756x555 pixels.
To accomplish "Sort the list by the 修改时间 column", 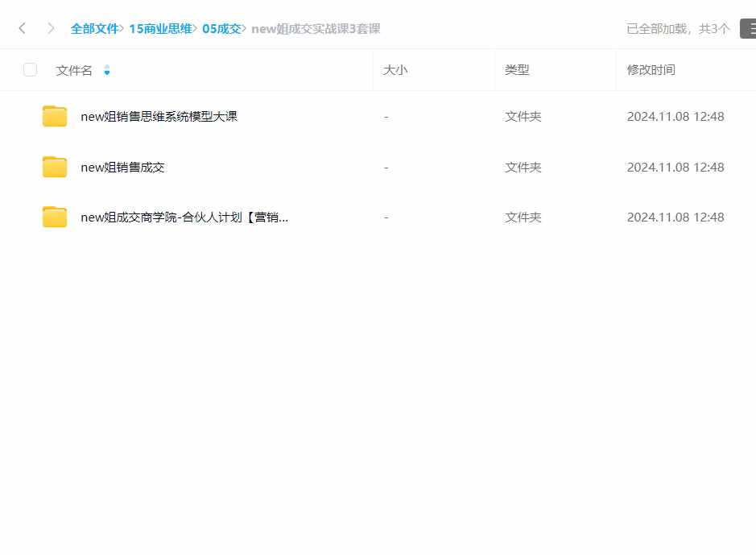I will click(651, 70).
